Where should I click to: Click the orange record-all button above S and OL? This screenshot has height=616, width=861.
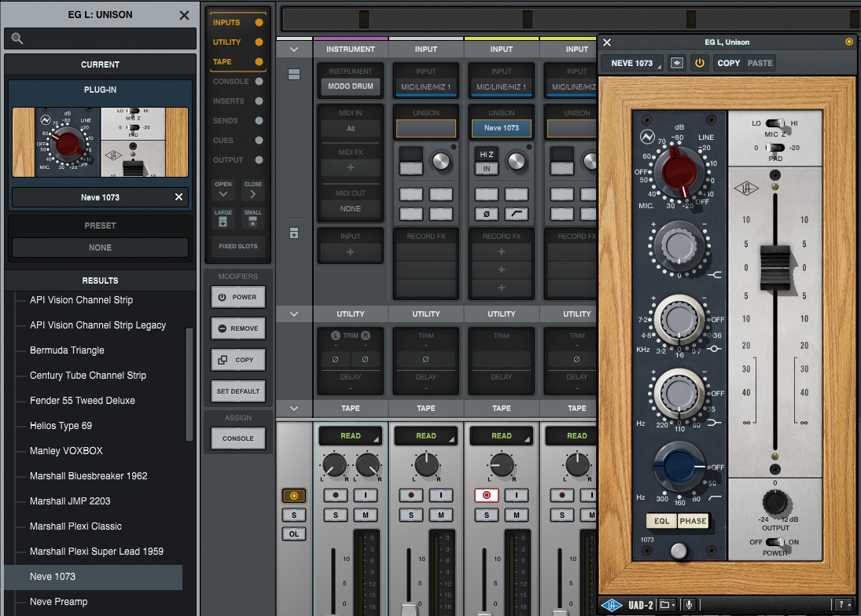(x=294, y=496)
